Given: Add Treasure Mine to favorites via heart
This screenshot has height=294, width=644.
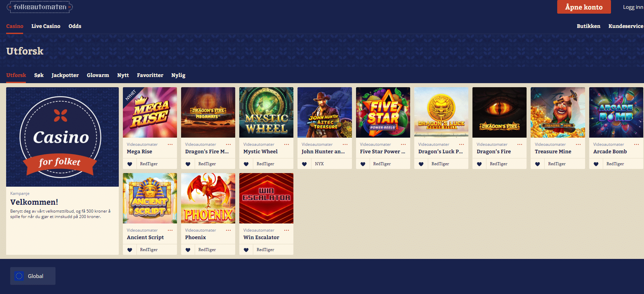Looking at the screenshot, I should [537, 164].
